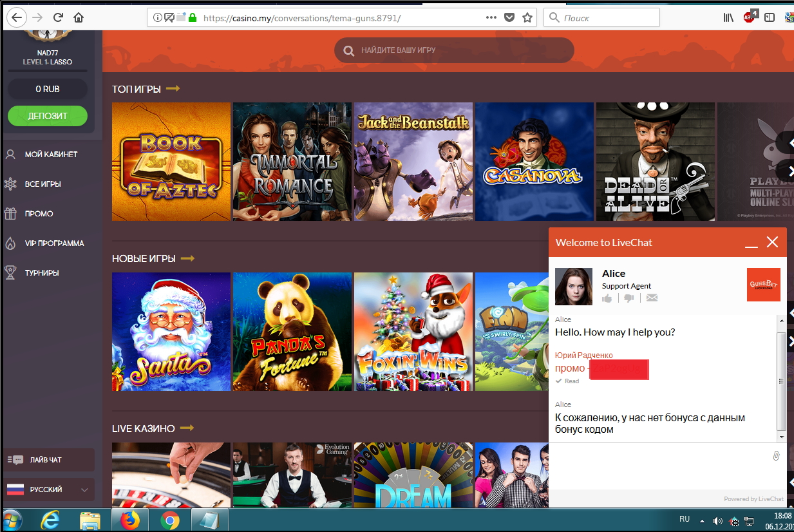794x532 pixels.
Task: Reload the page with the refresh icon
Action: 58,17
